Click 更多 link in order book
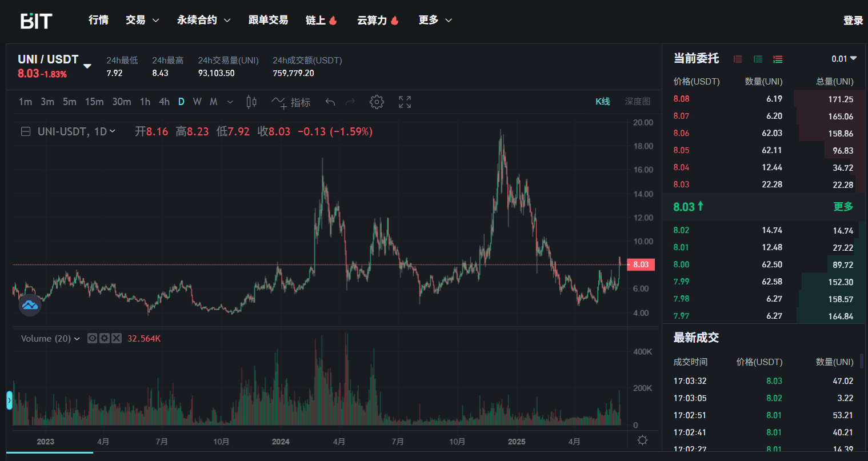 pos(843,206)
